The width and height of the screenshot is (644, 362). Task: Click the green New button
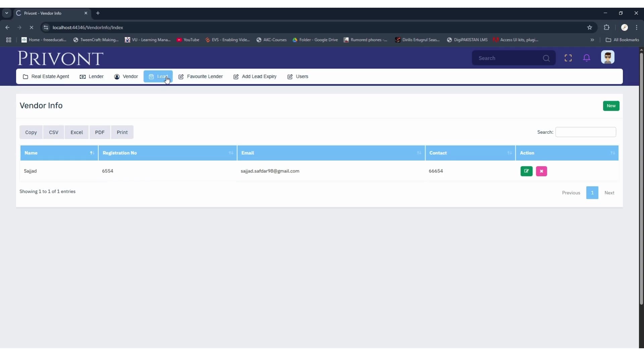tap(611, 106)
